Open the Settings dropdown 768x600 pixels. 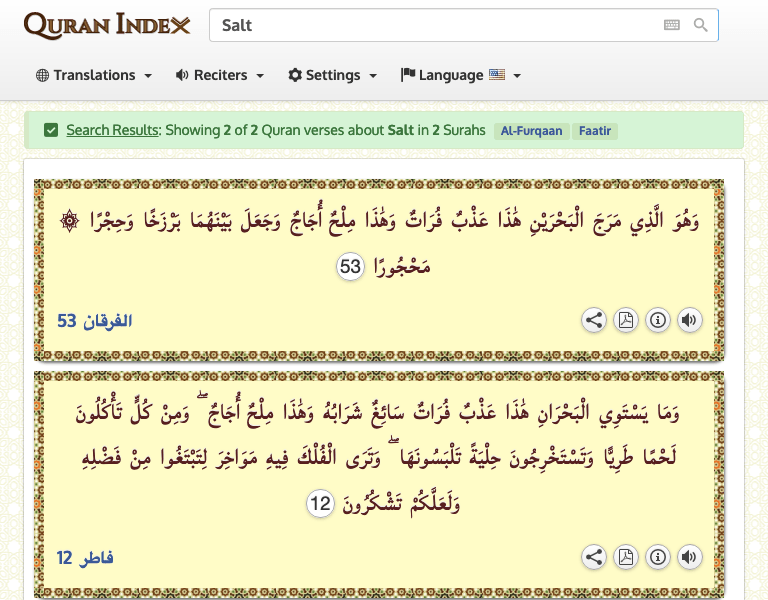[332, 75]
